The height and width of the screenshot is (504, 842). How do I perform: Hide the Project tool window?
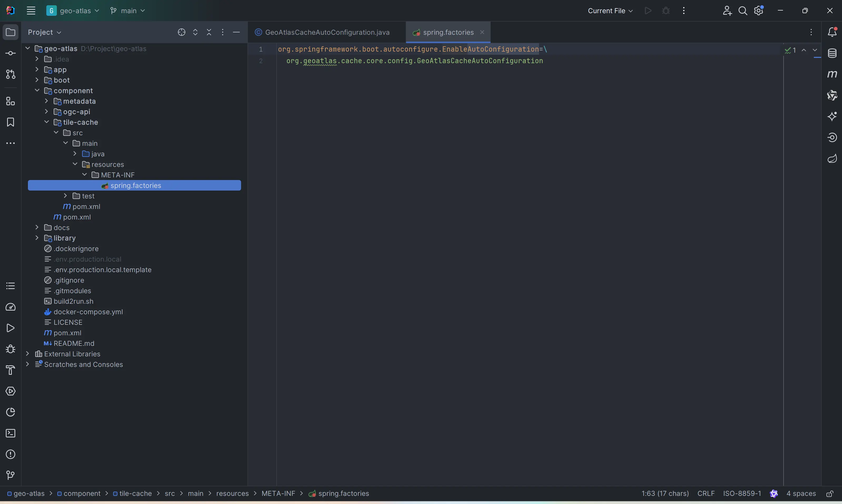pos(236,32)
